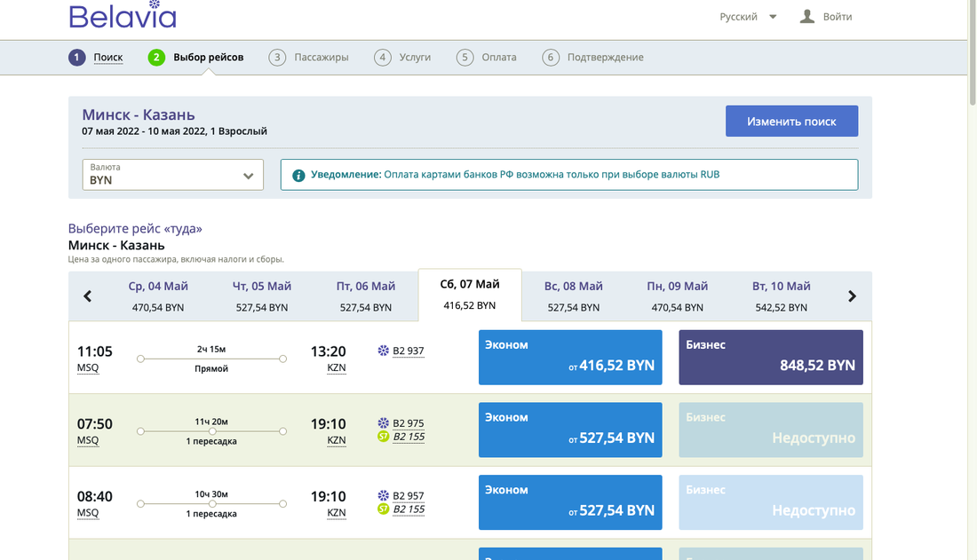
Task: Click the MSQ airport code under 11:05
Action: point(88,367)
